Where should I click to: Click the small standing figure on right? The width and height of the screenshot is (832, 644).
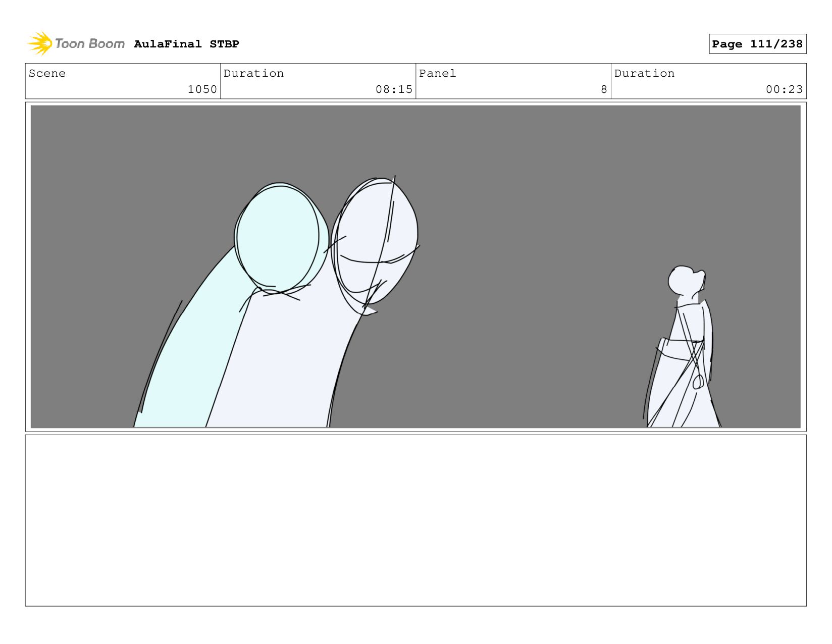[x=683, y=347]
